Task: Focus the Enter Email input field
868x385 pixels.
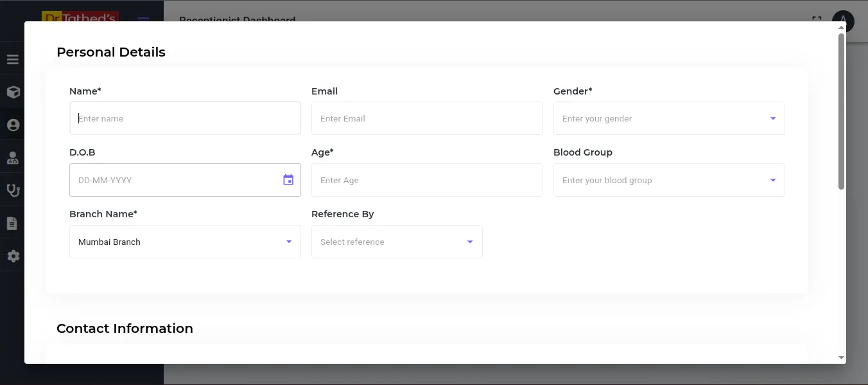Action: 427,118
